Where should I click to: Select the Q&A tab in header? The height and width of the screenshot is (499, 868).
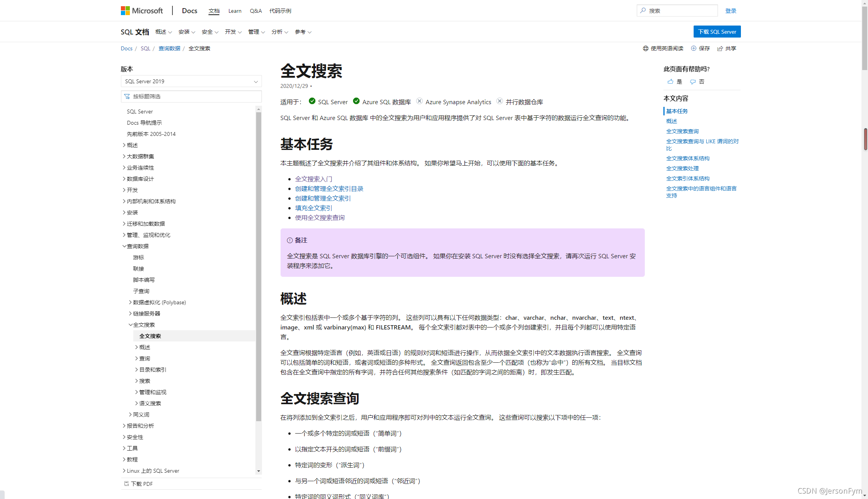(256, 11)
